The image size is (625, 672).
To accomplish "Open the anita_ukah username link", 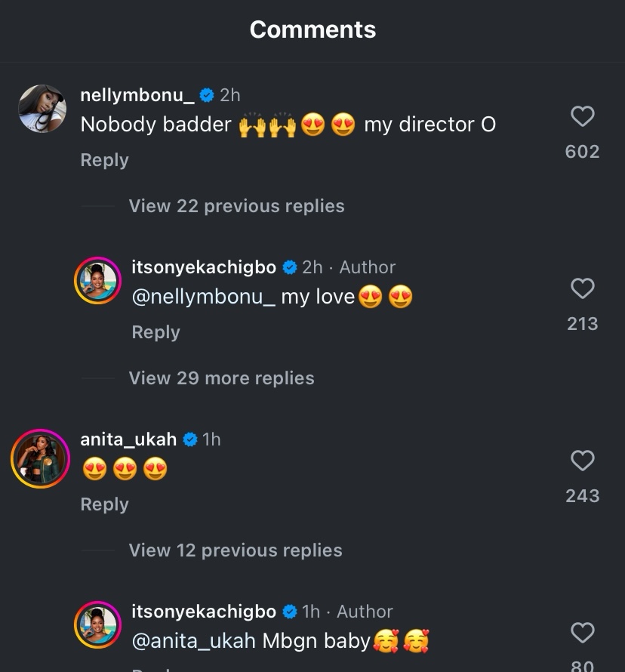I will pyautogui.click(x=128, y=439).
